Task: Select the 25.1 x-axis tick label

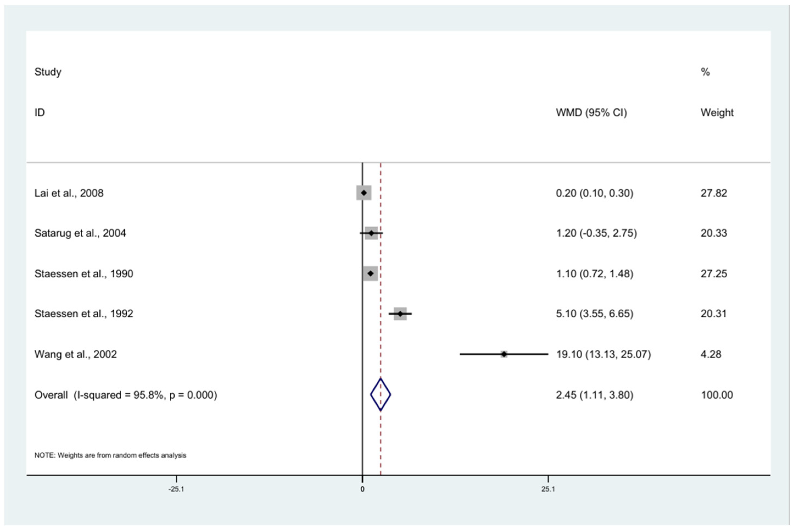Action: (548, 489)
